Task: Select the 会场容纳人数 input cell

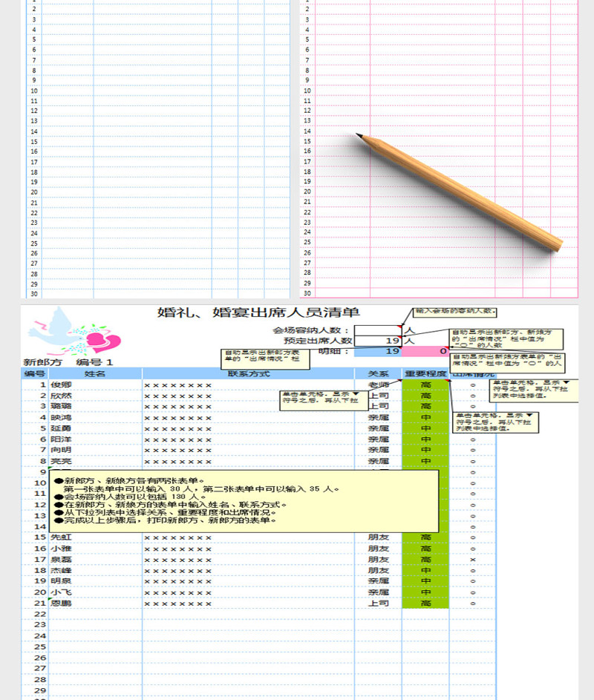Action: [378, 330]
